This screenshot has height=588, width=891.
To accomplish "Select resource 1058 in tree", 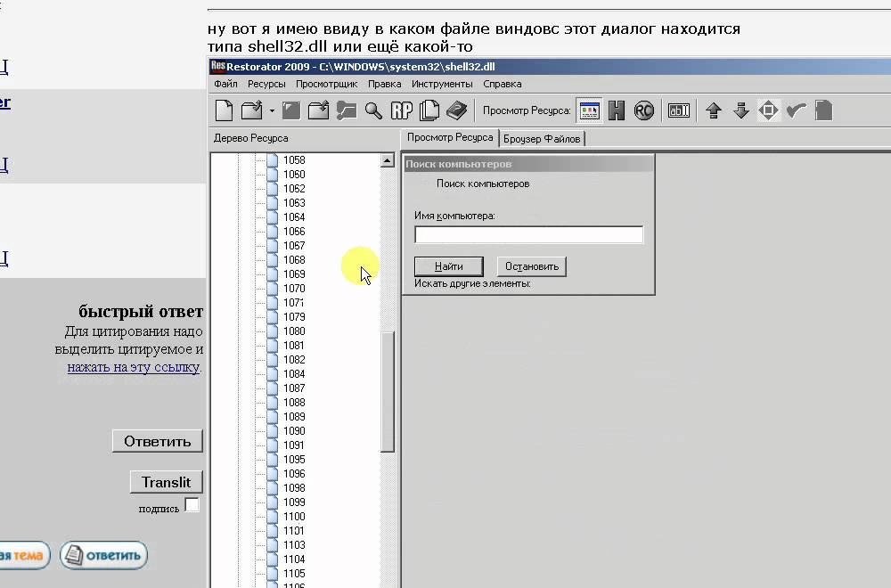I will (294, 160).
